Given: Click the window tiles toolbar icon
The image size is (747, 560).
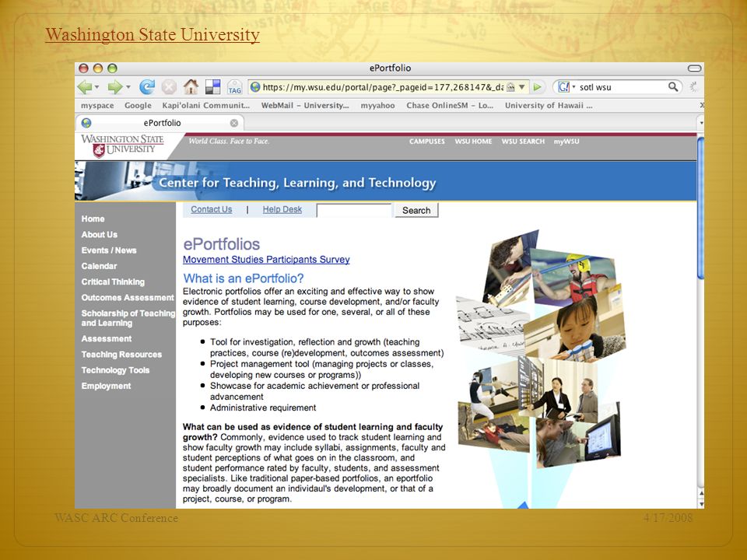Looking at the screenshot, I should pos(213,86).
